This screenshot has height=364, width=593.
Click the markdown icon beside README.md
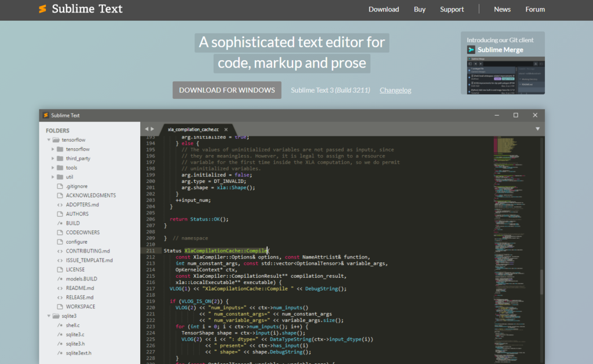coord(60,288)
